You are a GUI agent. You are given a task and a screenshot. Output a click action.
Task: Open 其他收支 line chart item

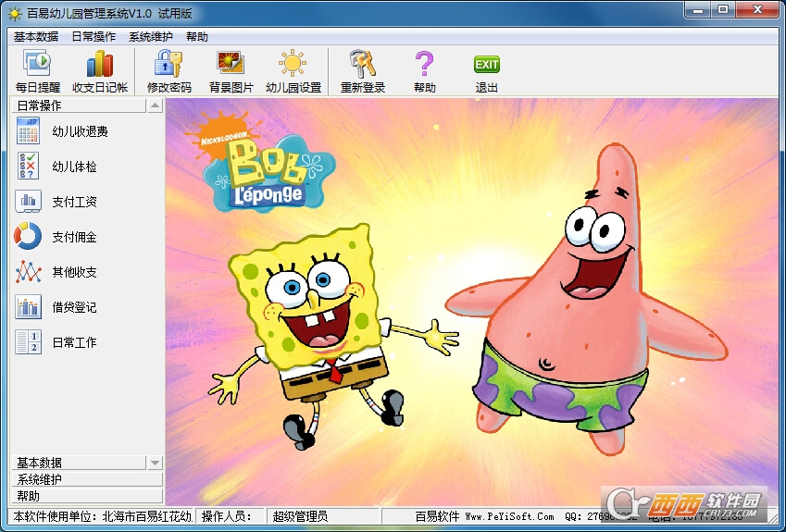pyautogui.click(x=74, y=272)
